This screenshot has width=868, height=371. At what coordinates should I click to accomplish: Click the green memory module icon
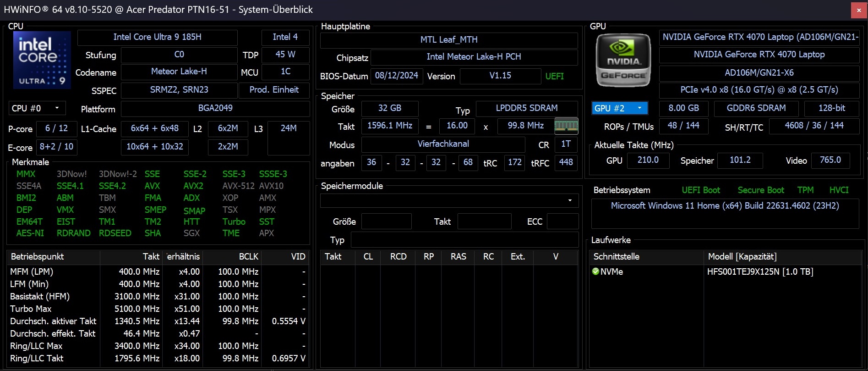pyautogui.click(x=566, y=126)
